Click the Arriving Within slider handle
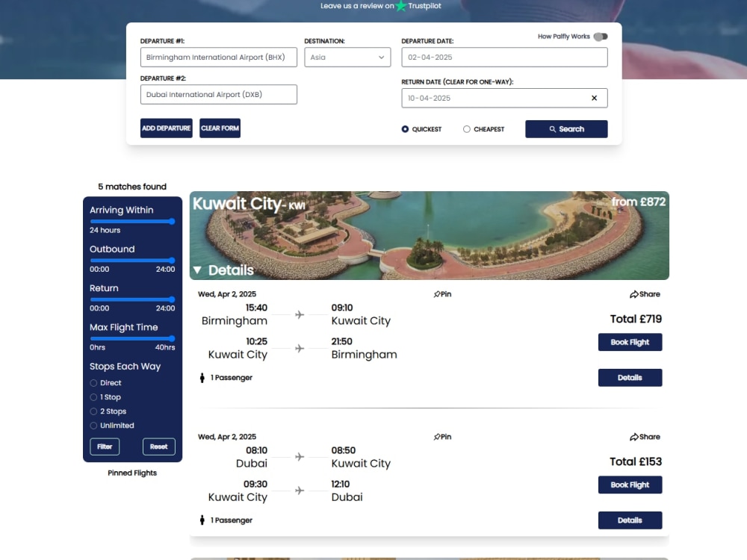Screen dimensions: 747x560 (x=172, y=222)
